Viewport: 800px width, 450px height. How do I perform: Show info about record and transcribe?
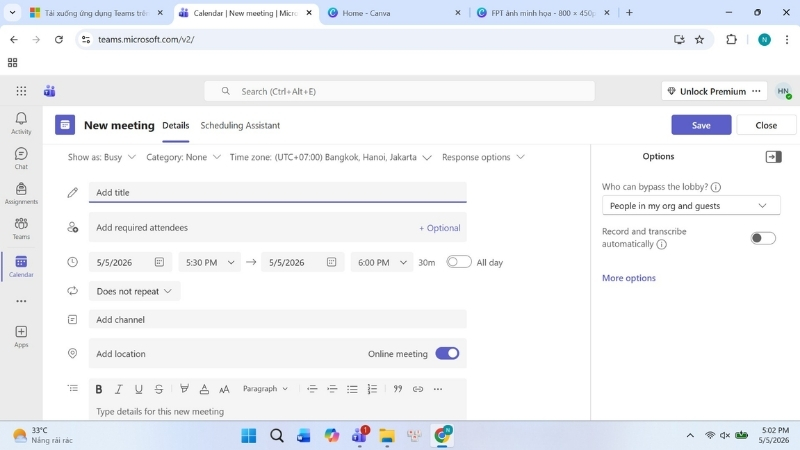coord(662,244)
